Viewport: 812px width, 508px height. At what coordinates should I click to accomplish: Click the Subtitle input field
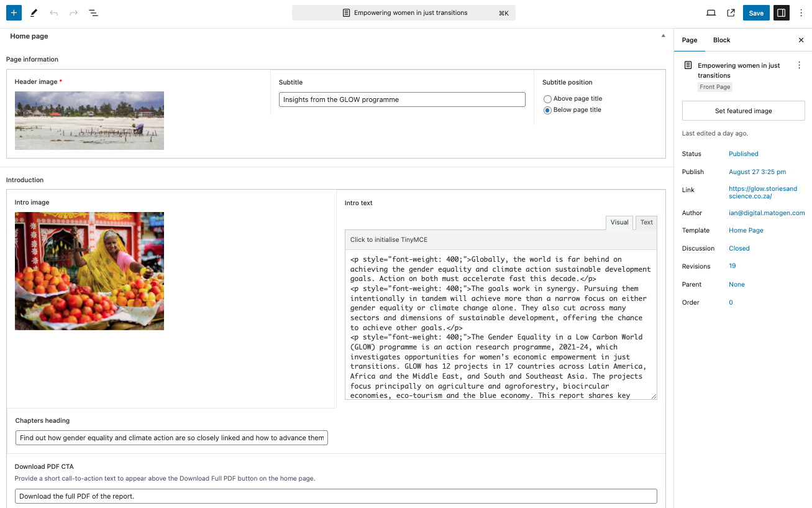(x=401, y=99)
